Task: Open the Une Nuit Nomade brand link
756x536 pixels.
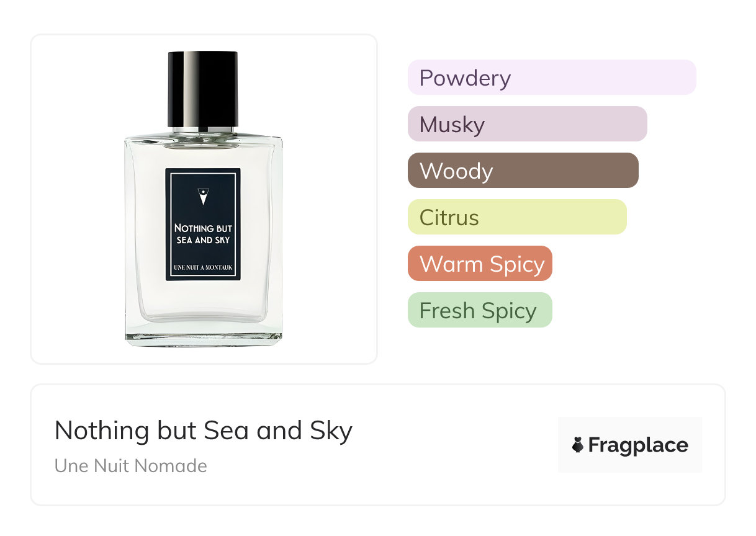Action: pyautogui.click(x=131, y=466)
